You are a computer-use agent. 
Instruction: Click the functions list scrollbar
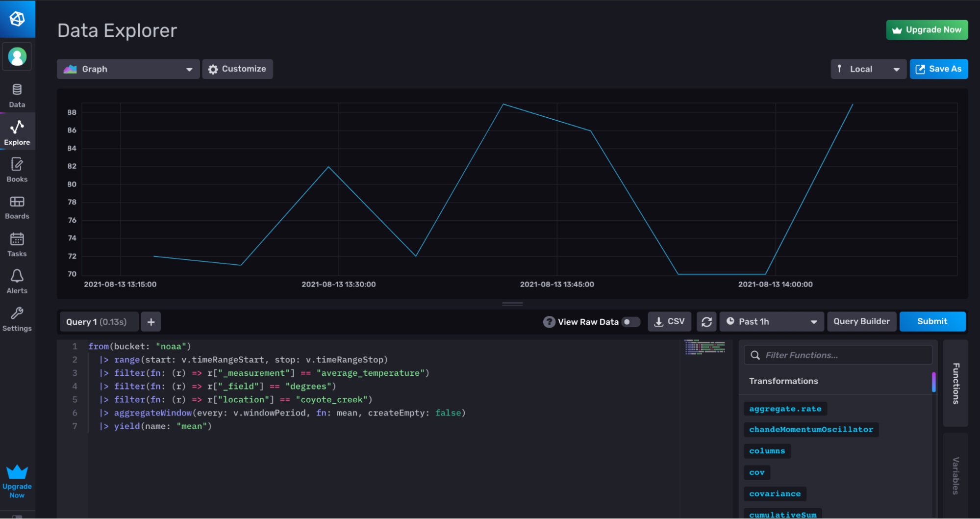934,382
